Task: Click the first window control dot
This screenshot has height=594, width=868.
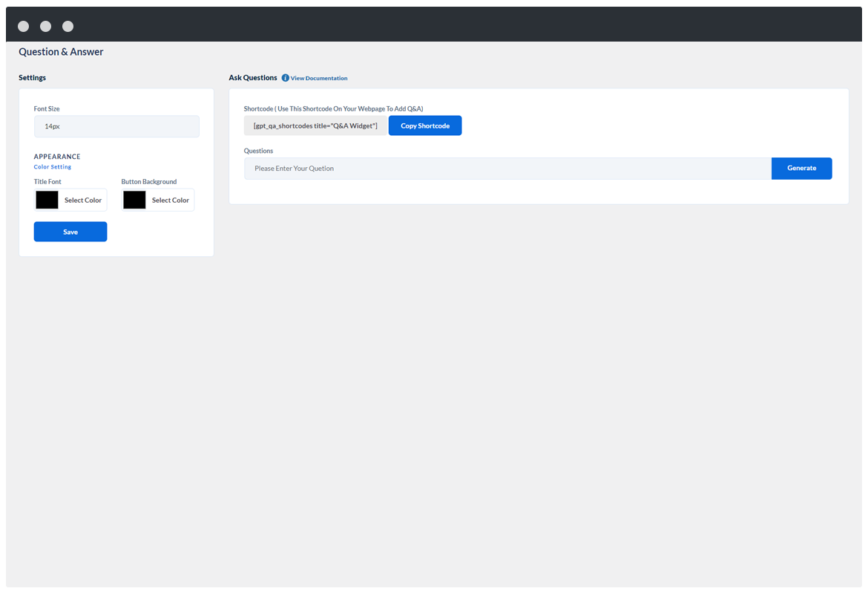Action: pyautogui.click(x=23, y=26)
